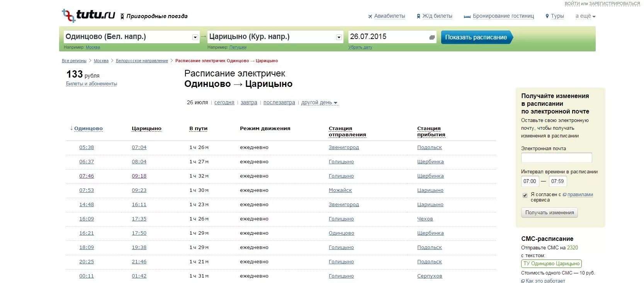Edit the interval start time 07:00
644x283 pixels.
(530, 181)
